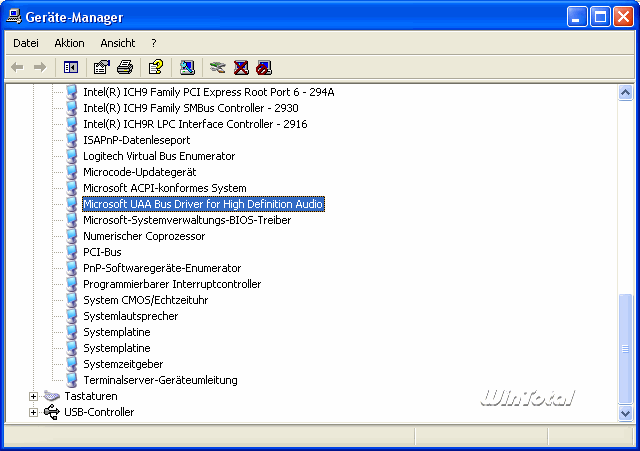Maximize the Geräte-Manager window
The height and width of the screenshot is (451, 640).
[x=600, y=17]
